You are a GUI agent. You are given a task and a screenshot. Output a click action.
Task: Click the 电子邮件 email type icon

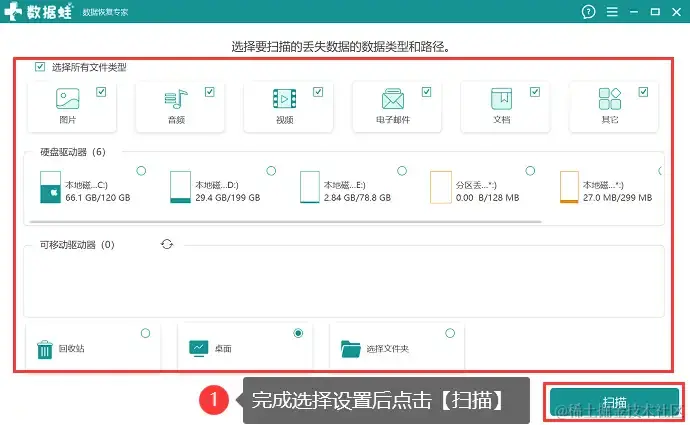pos(393,99)
